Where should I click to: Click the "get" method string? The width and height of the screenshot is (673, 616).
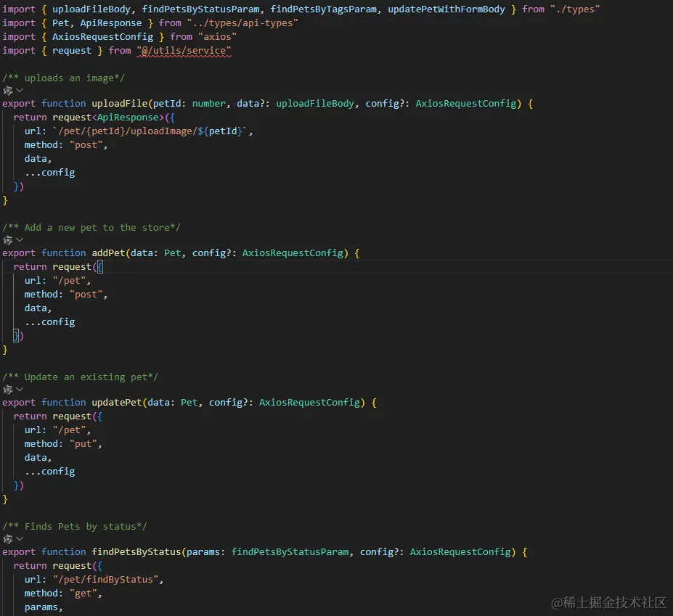point(83,594)
